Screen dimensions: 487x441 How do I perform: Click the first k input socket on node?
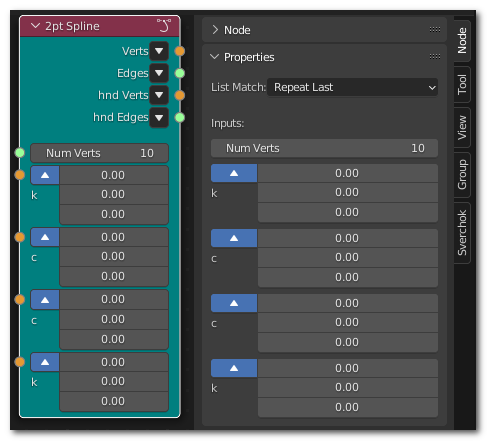click(x=20, y=175)
